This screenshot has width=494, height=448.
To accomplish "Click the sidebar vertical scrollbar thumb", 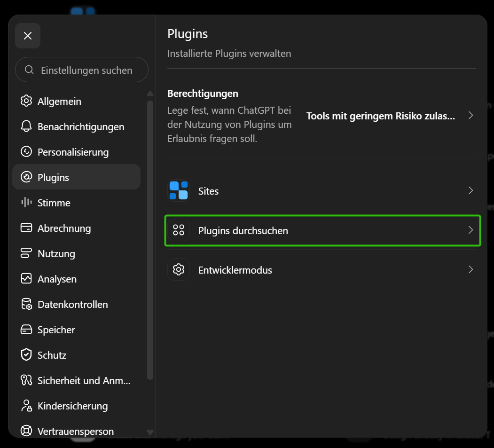I will [150, 240].
